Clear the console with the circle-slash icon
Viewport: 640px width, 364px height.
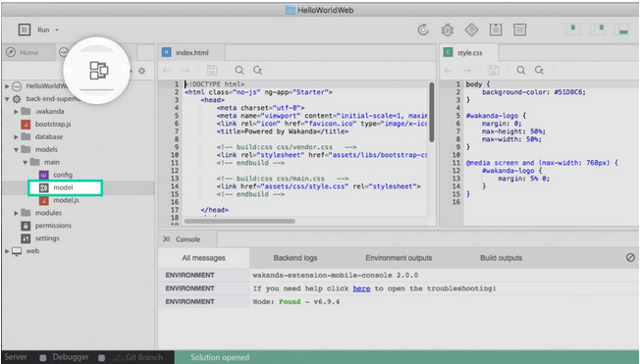pyautogui.click(x=630, y=257)
